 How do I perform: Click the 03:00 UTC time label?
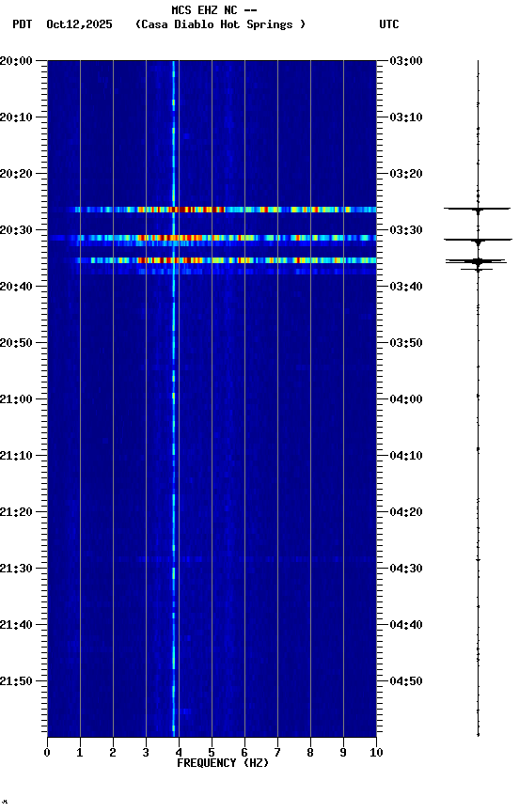(x=406, y=60)
